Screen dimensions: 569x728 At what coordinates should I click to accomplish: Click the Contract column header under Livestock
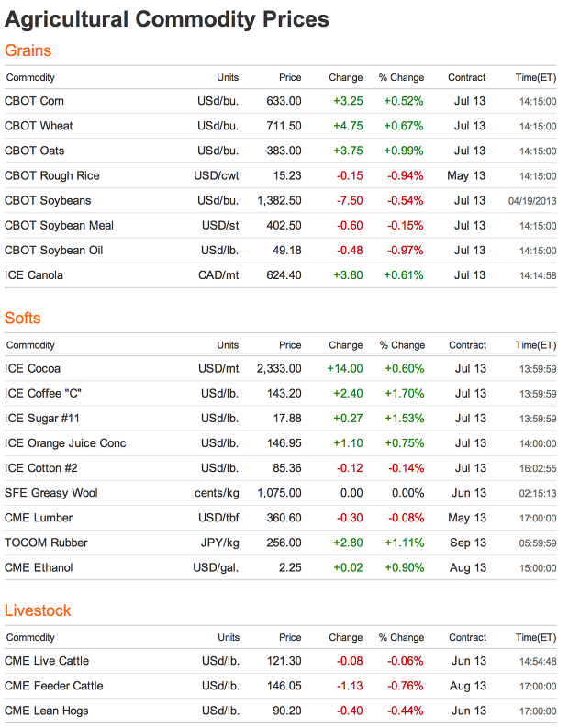point(467,637)
